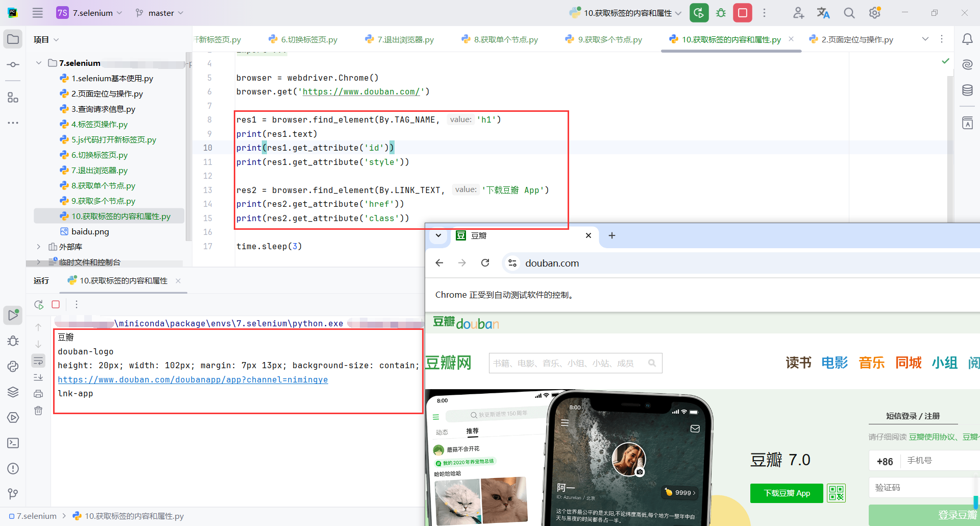The height and width of the screenshot is (526, 980).
Task: Open the Services tool window
Action: click(x=13, y=417)
